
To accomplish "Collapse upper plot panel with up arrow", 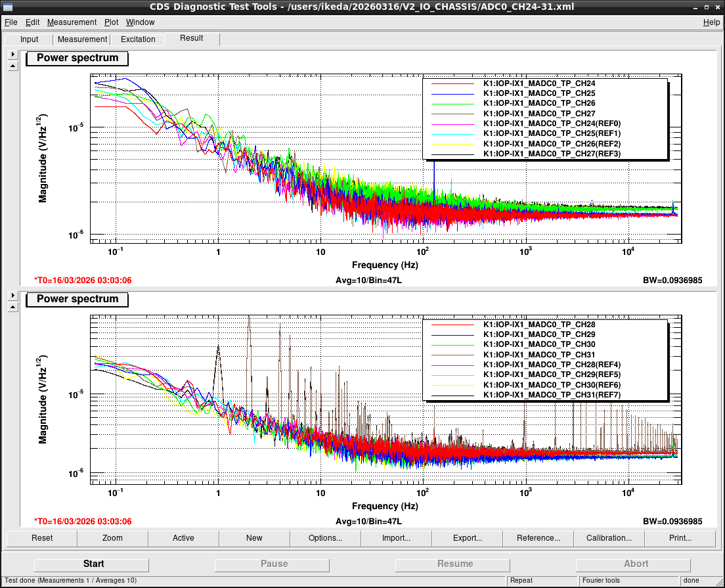I will 13,66.
